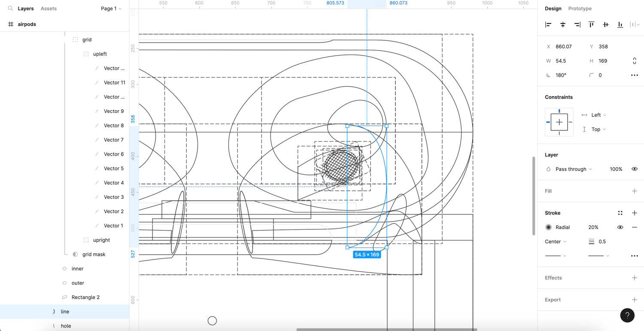Open the layers search icon
The width and height of the screenshot is (644, 331).
tap(10, 9)
